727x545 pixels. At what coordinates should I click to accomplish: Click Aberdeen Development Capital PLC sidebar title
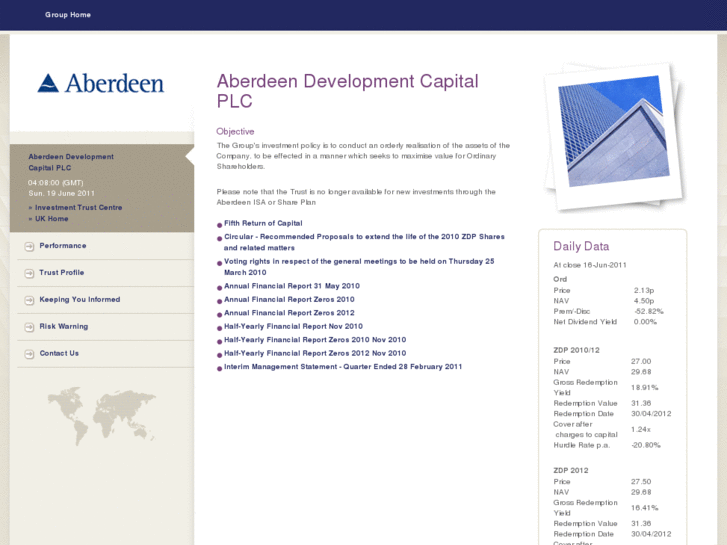71,162
